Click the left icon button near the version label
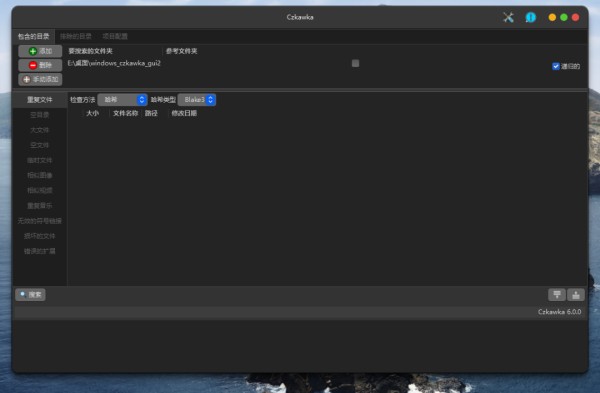Image resolution: width=600 pixels, height=393 pixels. (557, 294)
